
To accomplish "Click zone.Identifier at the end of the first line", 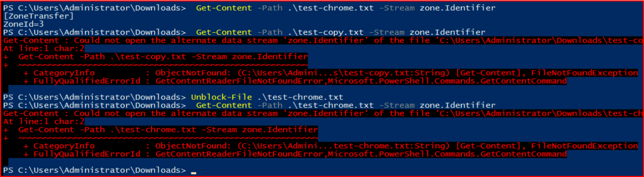I will [457, 8].
